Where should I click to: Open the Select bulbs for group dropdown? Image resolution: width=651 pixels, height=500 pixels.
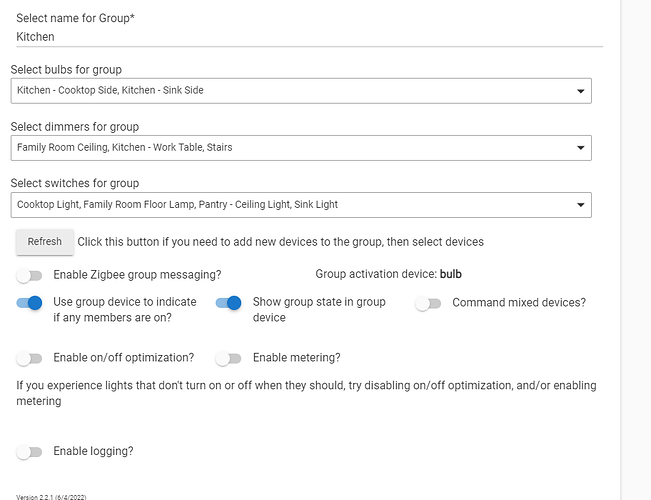point(301,91)
